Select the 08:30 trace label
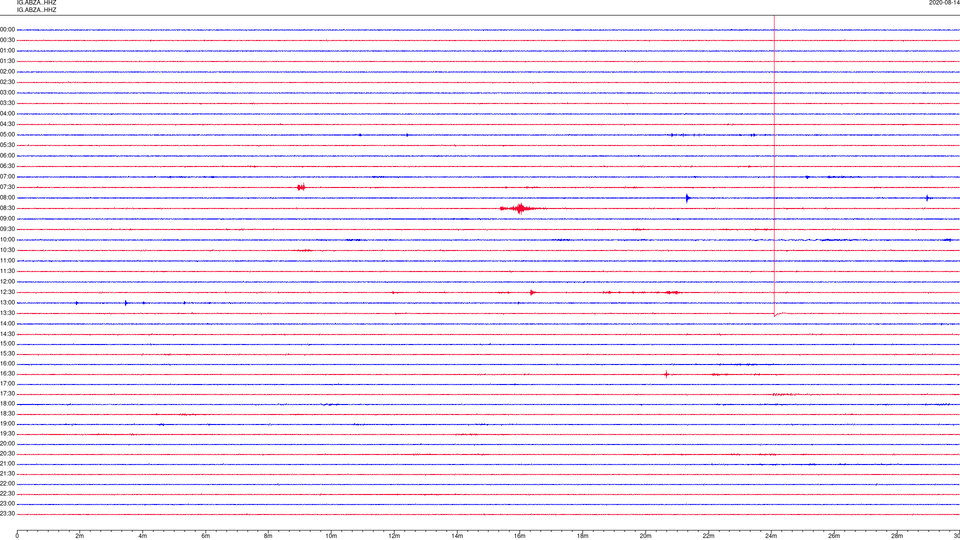960x540 pixels. tap(7, 208)
